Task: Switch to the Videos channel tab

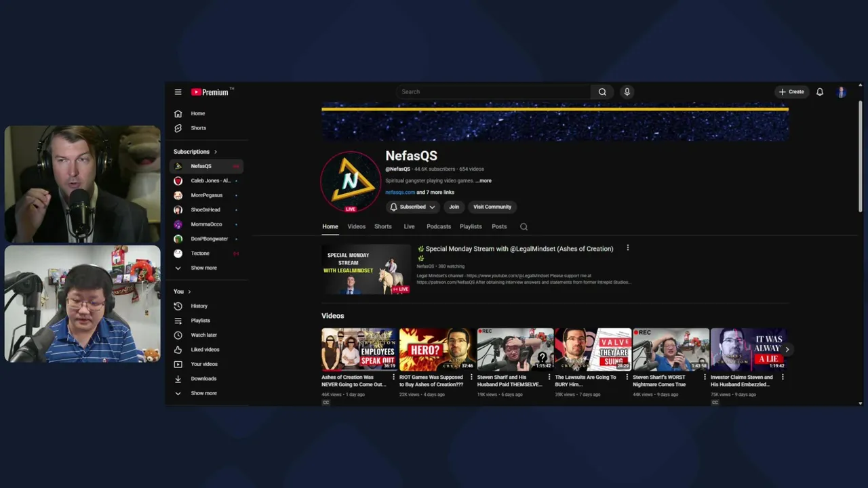Action: coord(356,226)
